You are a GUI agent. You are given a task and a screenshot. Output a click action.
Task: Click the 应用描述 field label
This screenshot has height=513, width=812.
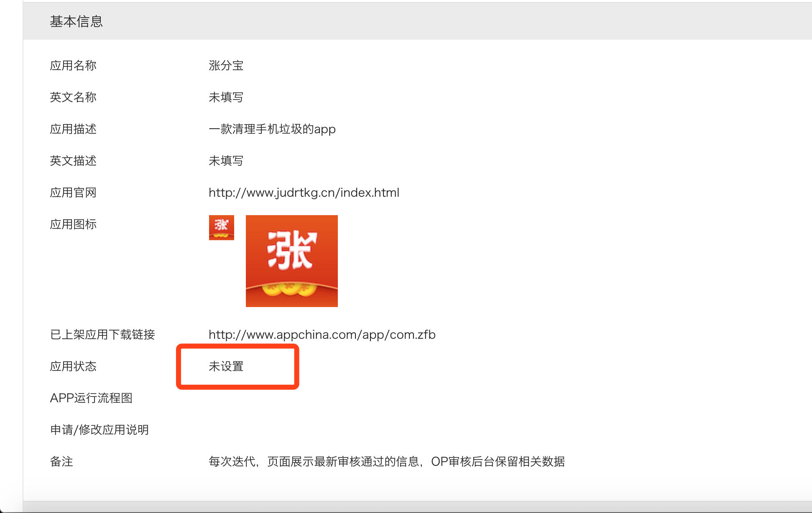(x=73, y=129)
